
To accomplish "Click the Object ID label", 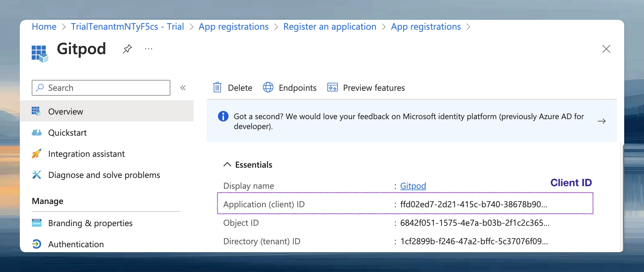I will pyautogui.click(x=241, y=223).
